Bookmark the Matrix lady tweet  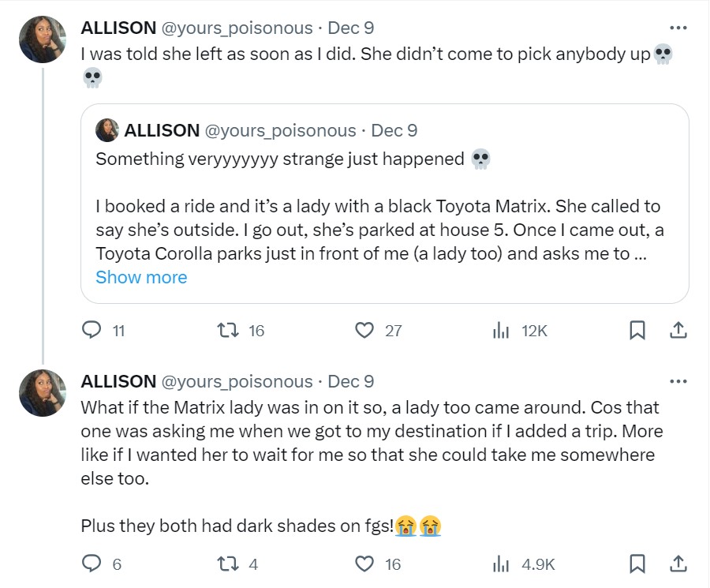pos(637,564)
